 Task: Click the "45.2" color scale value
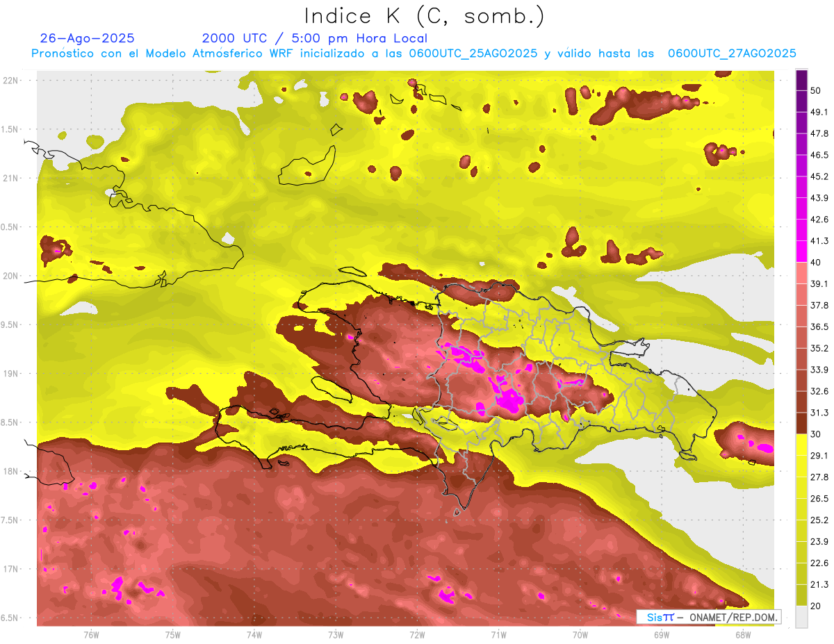pos(819,176)
